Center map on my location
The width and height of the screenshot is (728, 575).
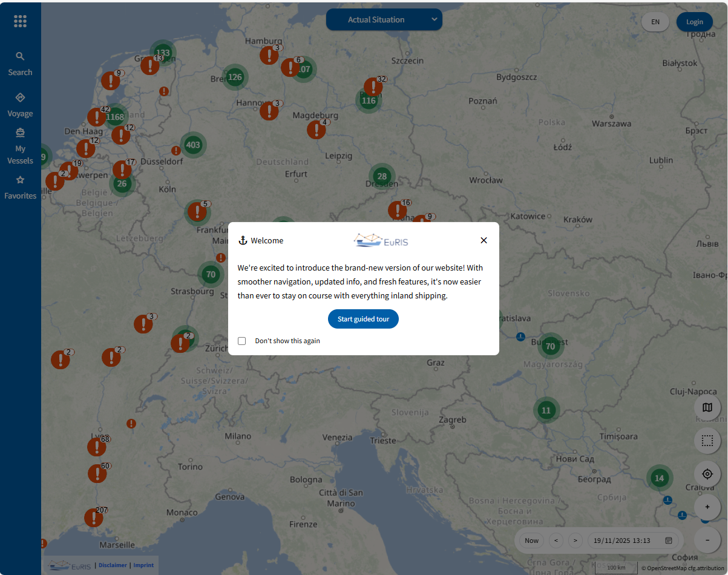(x=707, y=474)
